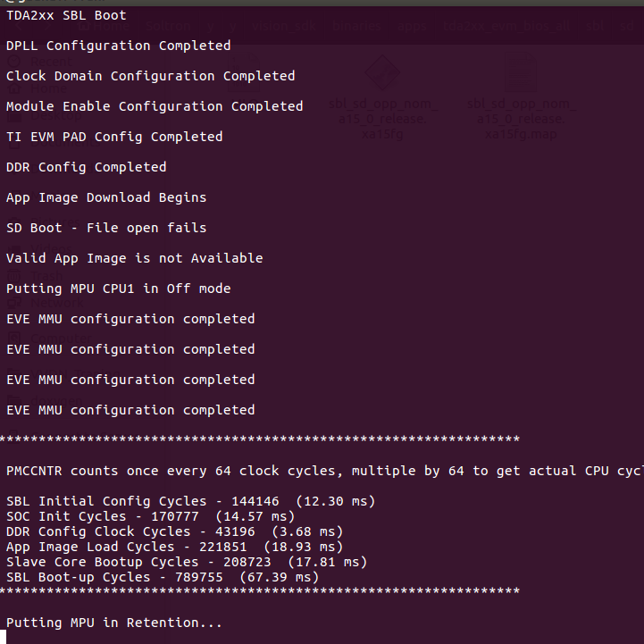Click the "SBL Initial Config Cycles" line
The height and width of the screenshot is (644, 644).
tap(190, 501)
